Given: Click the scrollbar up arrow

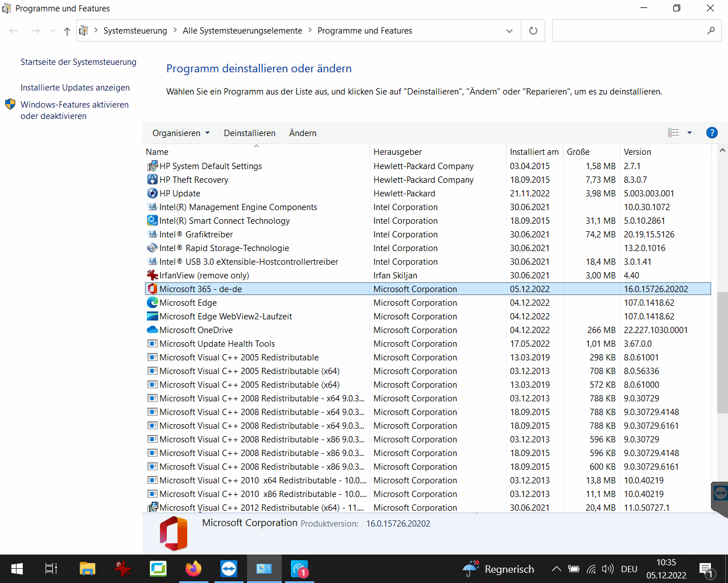Looking at the screenshot, I should click(x=722, y=151).
